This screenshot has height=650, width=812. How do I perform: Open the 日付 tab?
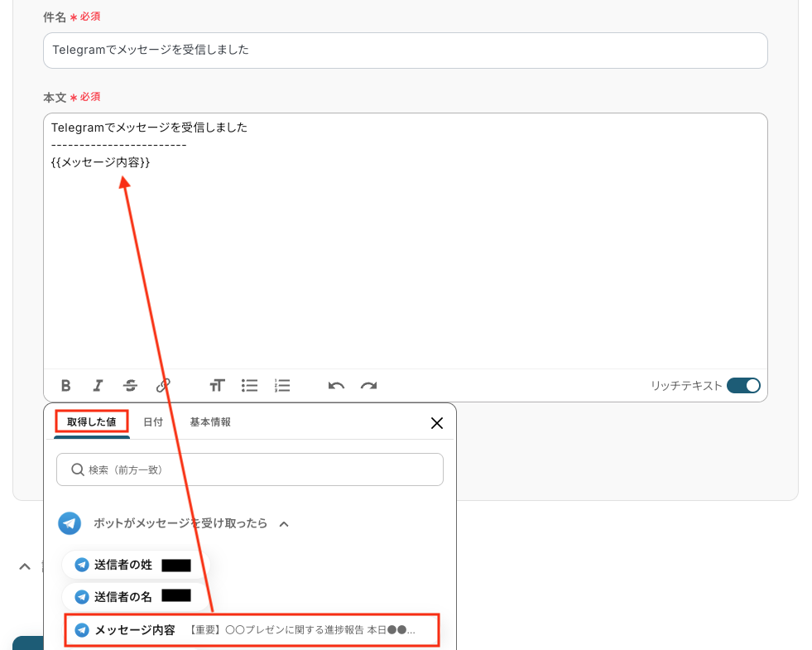pos(153,422)
